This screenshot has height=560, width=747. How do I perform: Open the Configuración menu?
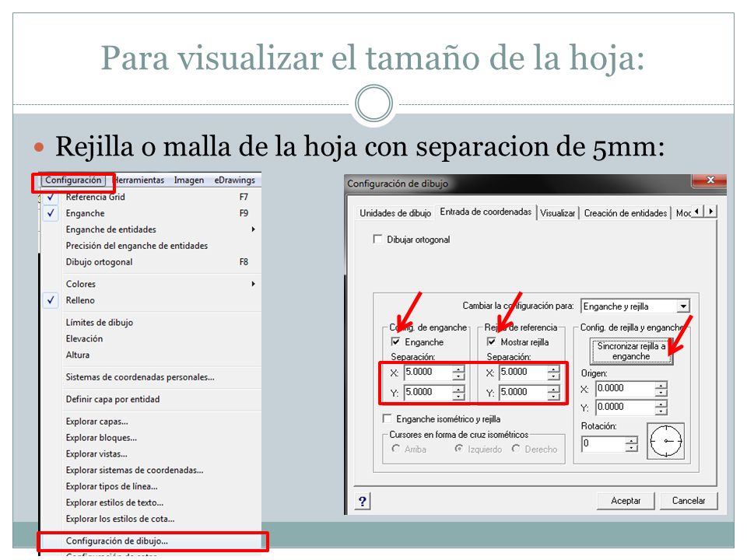pyautogui.click(x=73, y=180)
